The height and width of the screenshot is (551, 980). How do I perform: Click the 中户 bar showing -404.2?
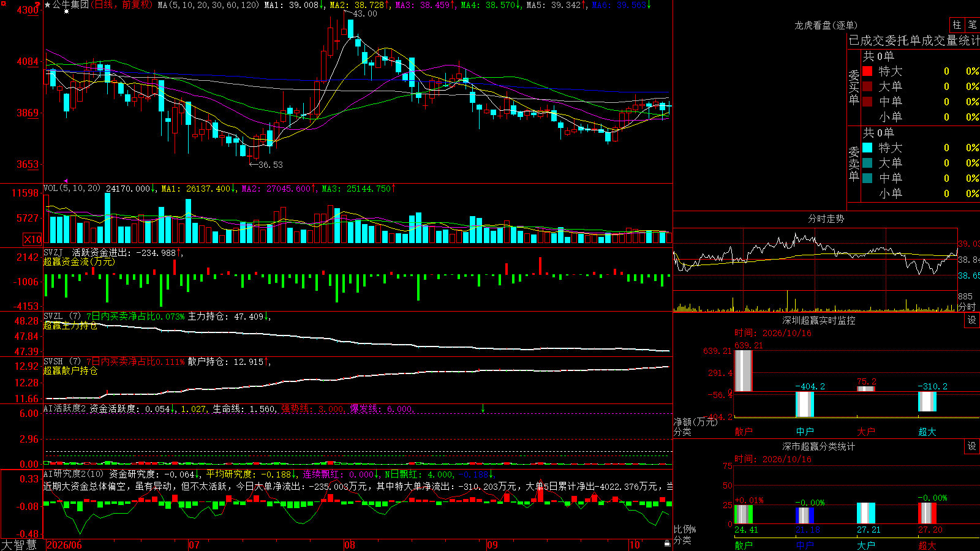coord(805,404)
